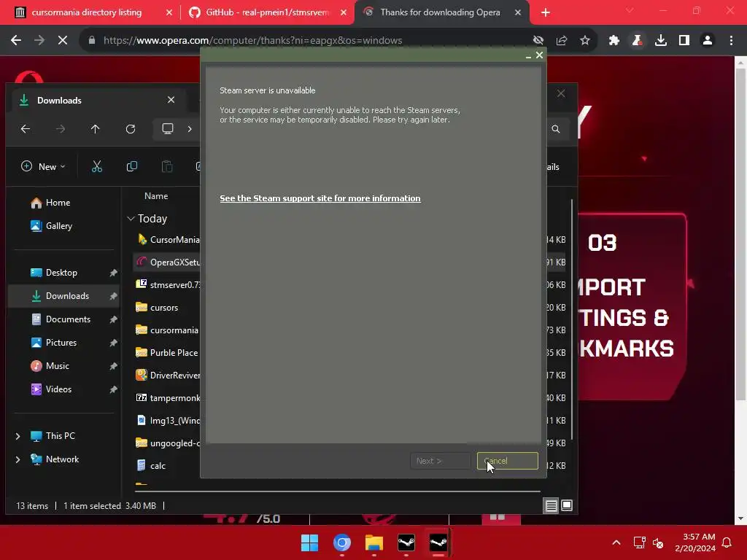Open the Steam support site link

[320, 198]
